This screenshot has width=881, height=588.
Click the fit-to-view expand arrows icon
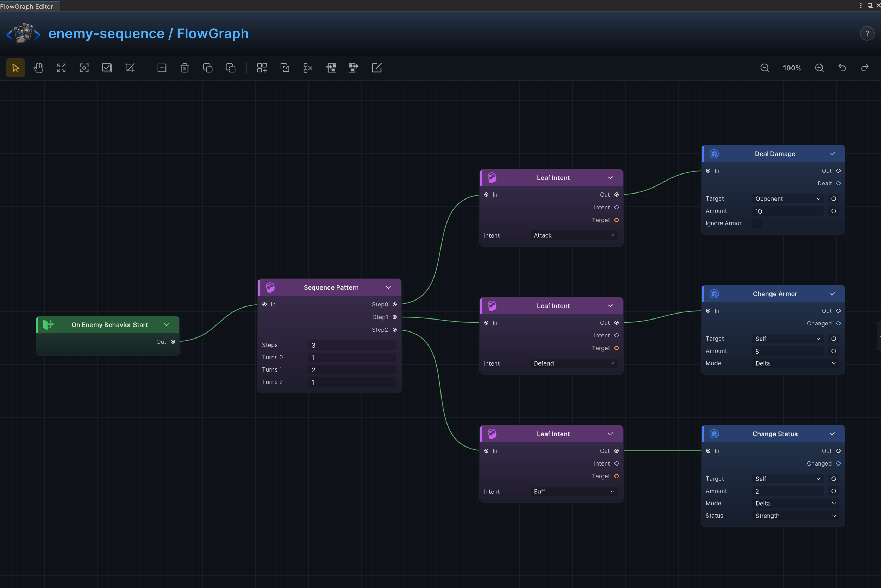point(61,68)
